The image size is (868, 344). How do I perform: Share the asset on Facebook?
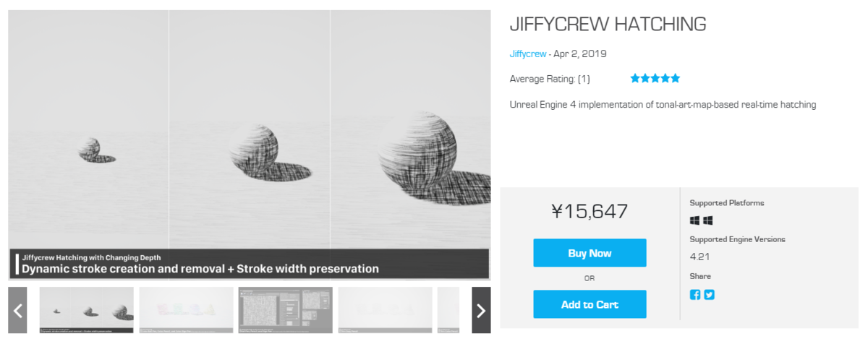click(x=695, y=295)
